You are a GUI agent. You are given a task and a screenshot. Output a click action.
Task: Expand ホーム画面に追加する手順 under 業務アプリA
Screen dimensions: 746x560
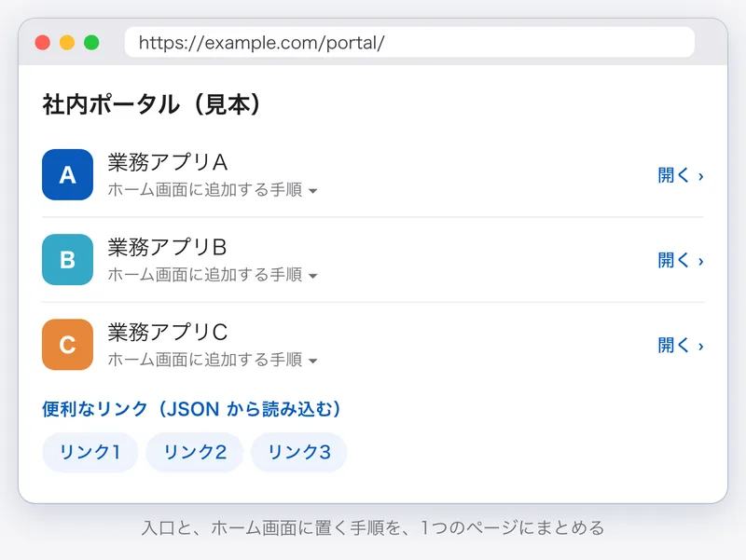pos(213,190)
